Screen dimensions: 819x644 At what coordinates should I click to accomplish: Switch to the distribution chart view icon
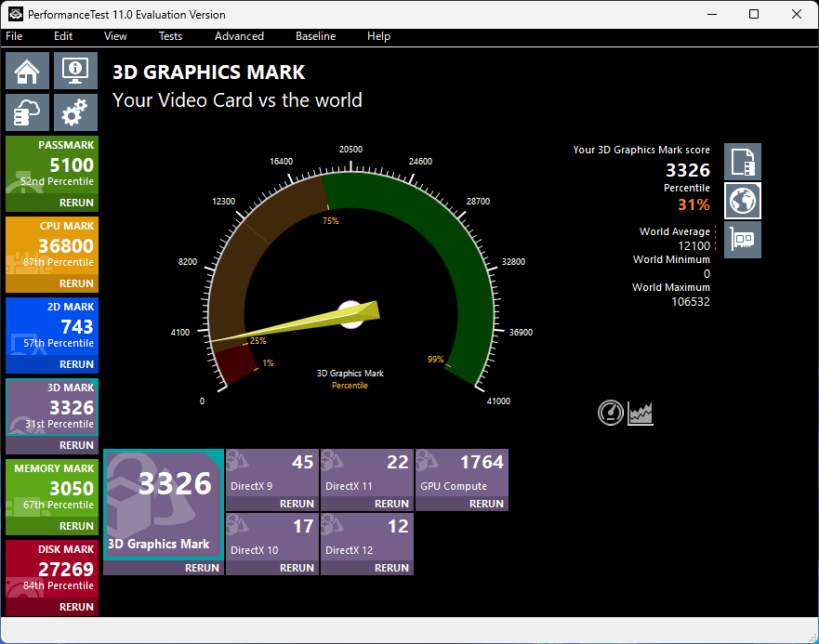641,414
